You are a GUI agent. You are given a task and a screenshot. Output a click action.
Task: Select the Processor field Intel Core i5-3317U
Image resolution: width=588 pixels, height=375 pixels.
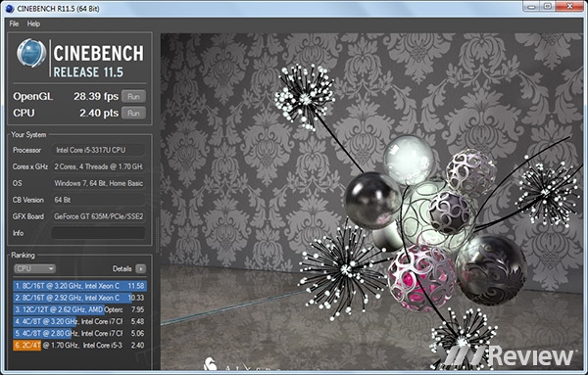[x=98, y=150]
